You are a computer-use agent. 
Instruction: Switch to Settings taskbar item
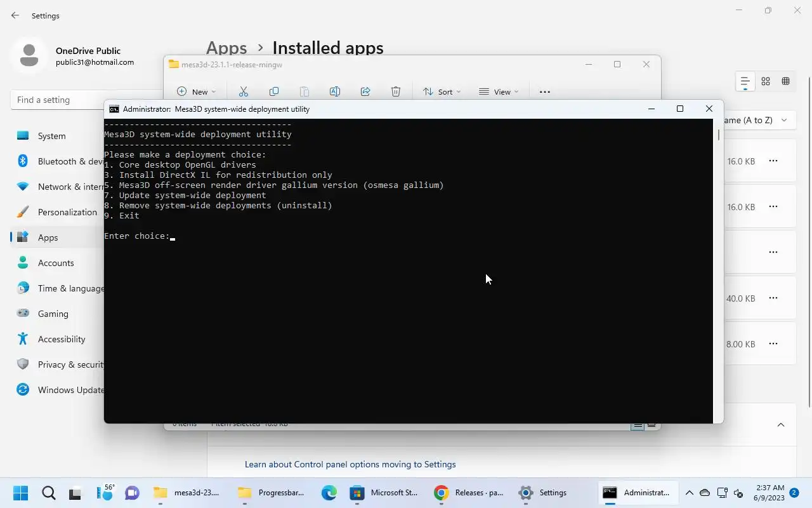coord(543,493)
